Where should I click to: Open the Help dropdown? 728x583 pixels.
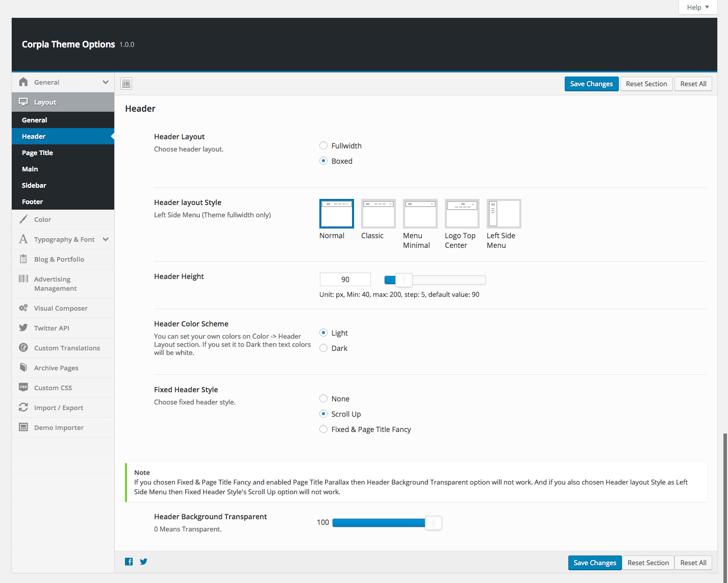click(697, 7)
